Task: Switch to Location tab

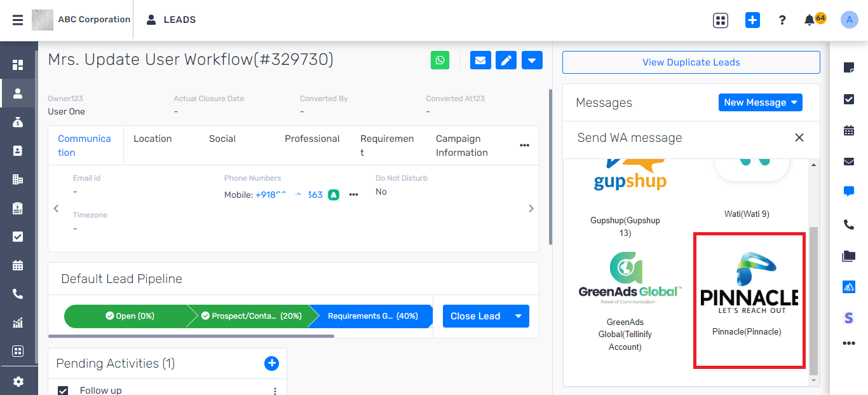Action: 153,139
